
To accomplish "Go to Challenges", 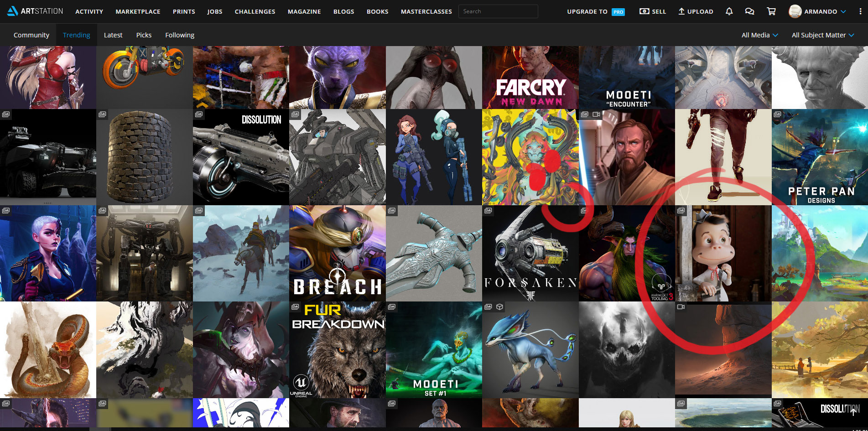I will click(x=255, y=11).
